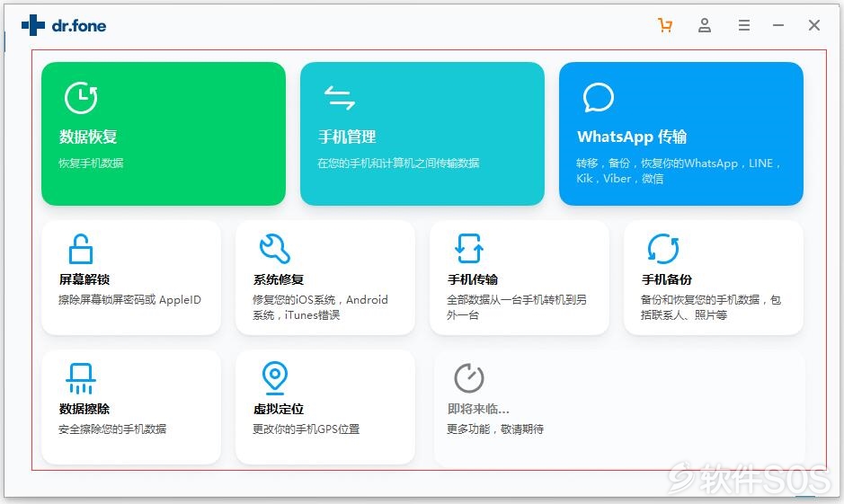
Task: Open the 屏幕解锁 title
Action: [84, 279]
